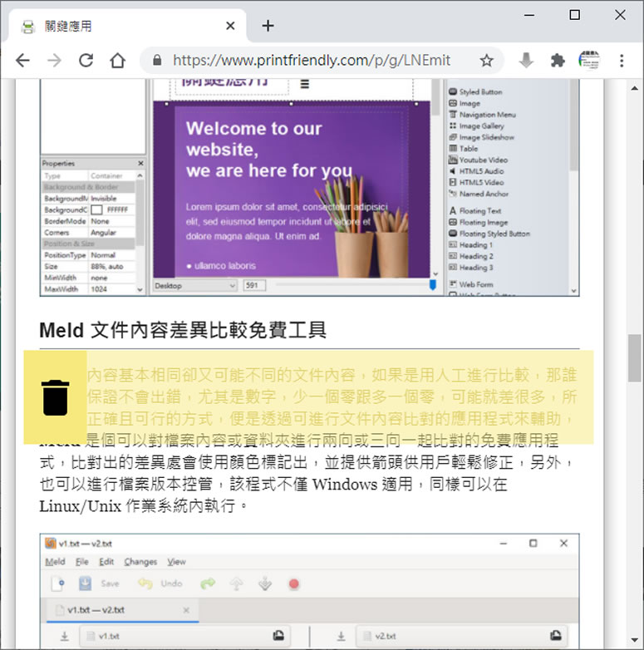Reload the page
The image size is (644, 650).
(x=86, y=61)
